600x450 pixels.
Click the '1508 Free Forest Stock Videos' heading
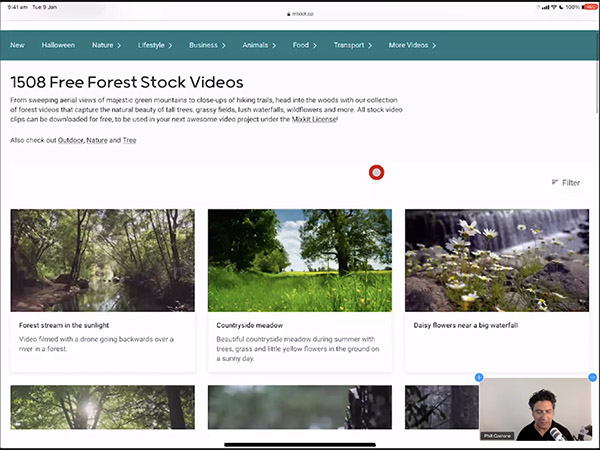[x=127, y=82]
